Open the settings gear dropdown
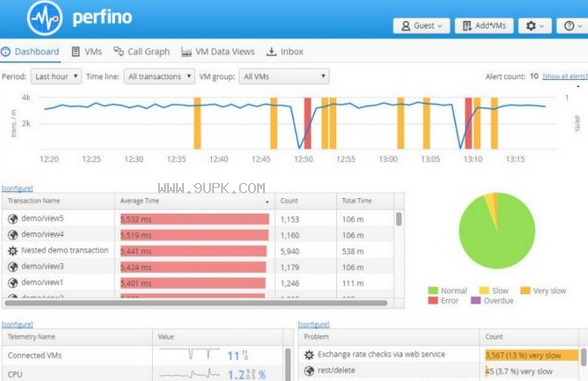The height and width of the screenshot is (381, 588). 535,26
